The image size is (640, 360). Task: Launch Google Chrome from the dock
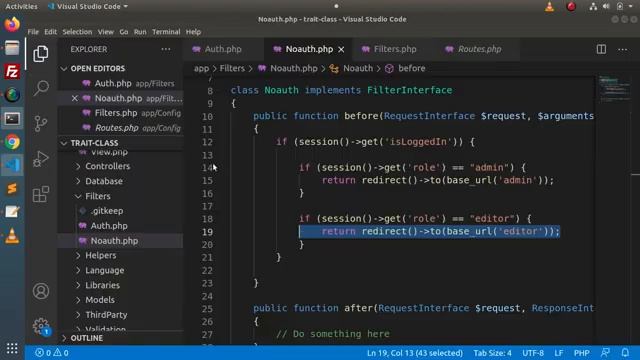click(12, 142)
